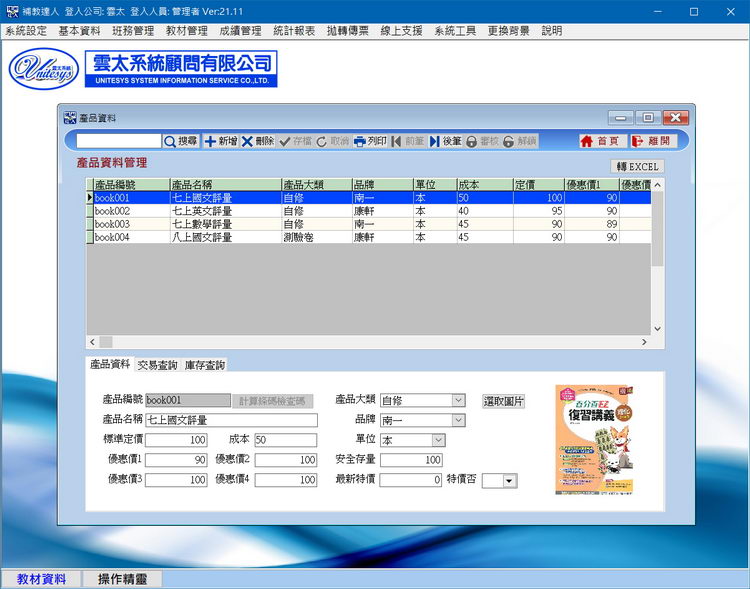Click the 首頁 home button
The image size is (750, 589).
[x=600, y=141]
